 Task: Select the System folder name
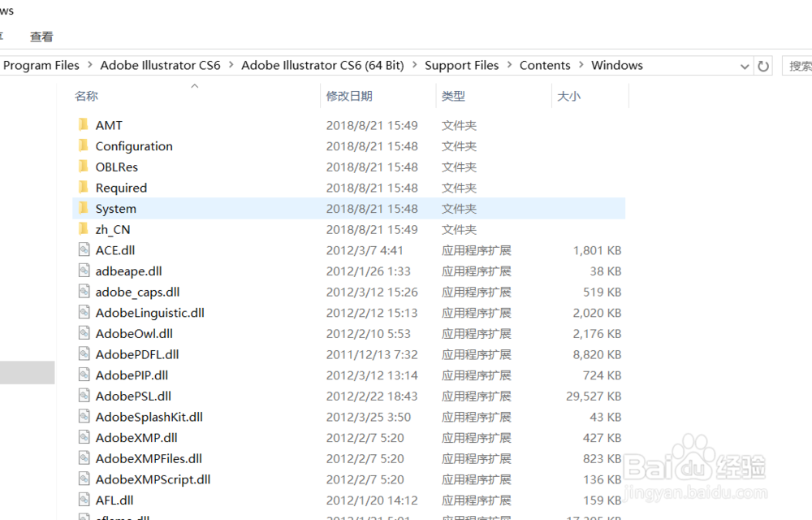[x=116, y=209]
